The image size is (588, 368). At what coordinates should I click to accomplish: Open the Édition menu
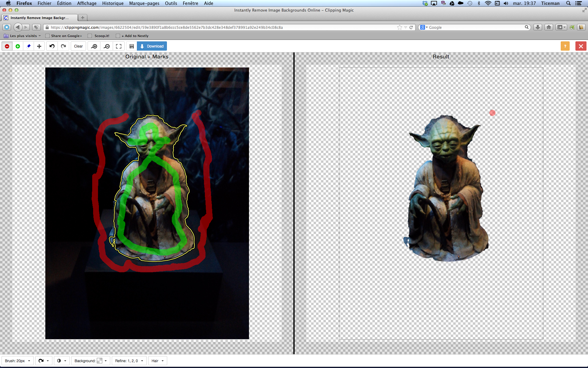(64, 3)
